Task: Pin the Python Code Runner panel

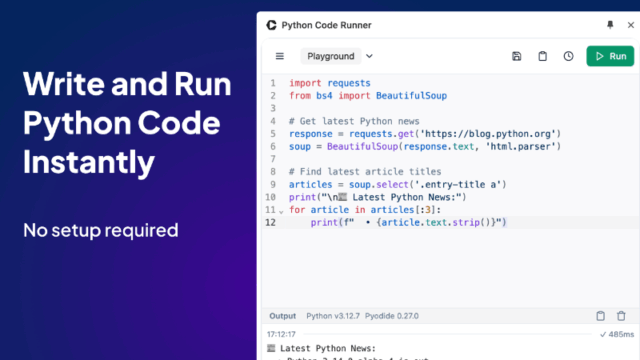Action: [610, 25]
